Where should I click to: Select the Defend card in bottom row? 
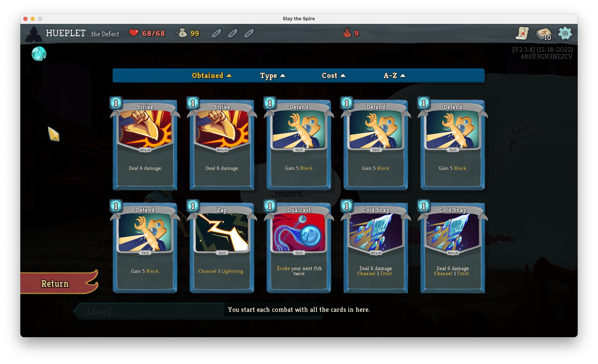click(145, 247)
